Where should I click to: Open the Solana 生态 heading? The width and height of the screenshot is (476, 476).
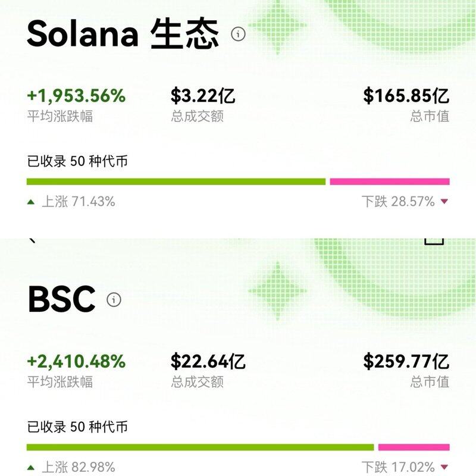click(x=123, y=34)
